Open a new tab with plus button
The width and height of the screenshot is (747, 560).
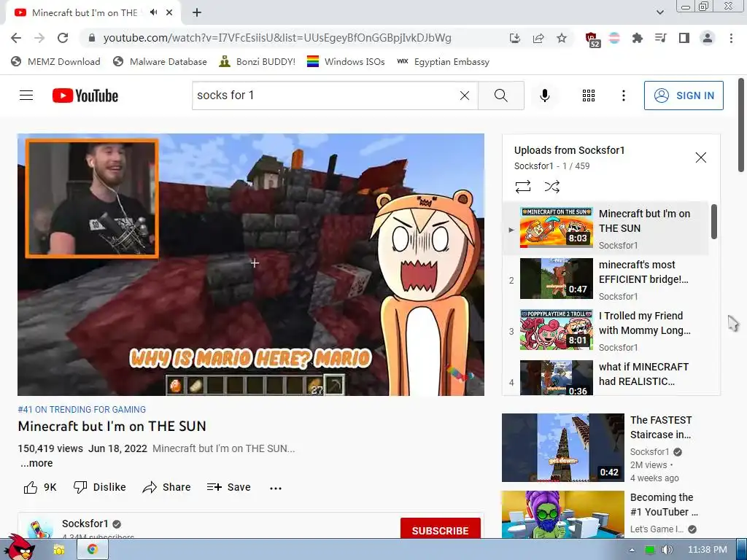click(x=197, y=13)
